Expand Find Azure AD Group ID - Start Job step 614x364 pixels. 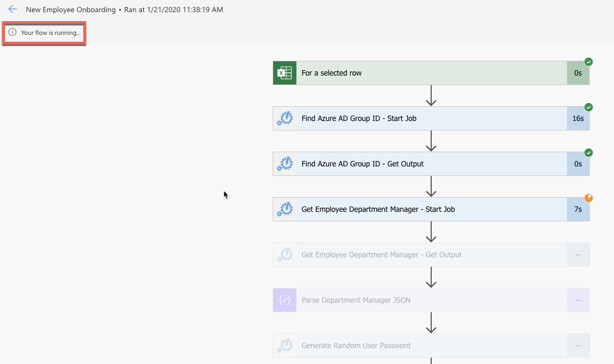pyautogui.click(x=431, y=118)
